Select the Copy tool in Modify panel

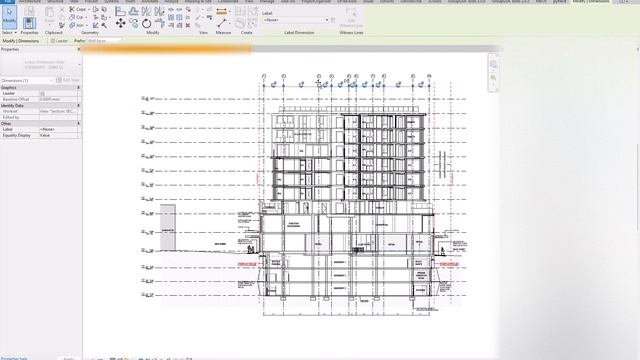[x=133, y=24]
